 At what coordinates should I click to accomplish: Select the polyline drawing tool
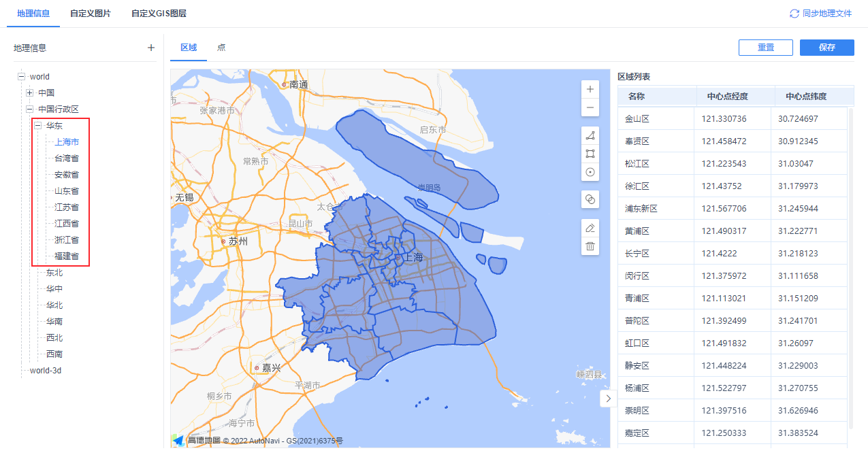point(590,135)
